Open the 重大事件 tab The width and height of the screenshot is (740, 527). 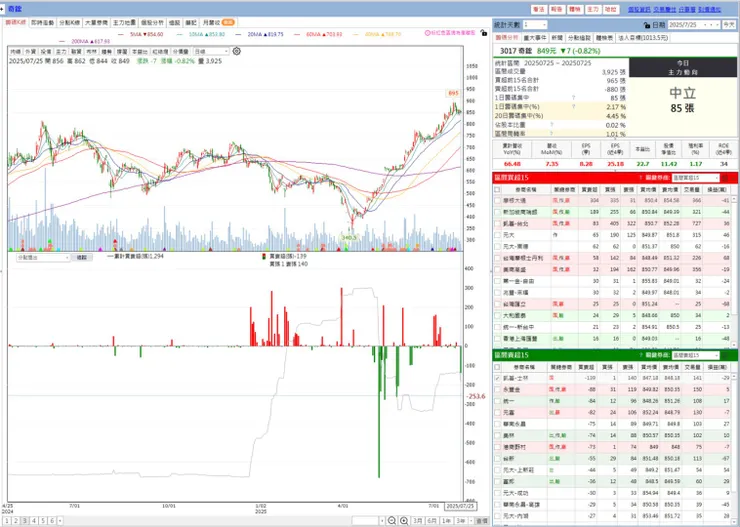(535, 37)
